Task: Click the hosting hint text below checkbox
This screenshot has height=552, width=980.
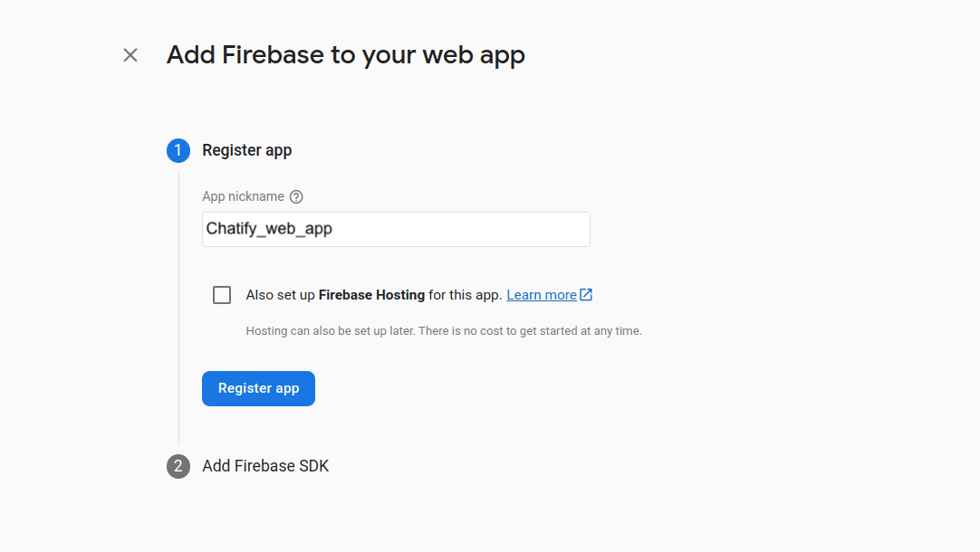Action: pos(444,331)
